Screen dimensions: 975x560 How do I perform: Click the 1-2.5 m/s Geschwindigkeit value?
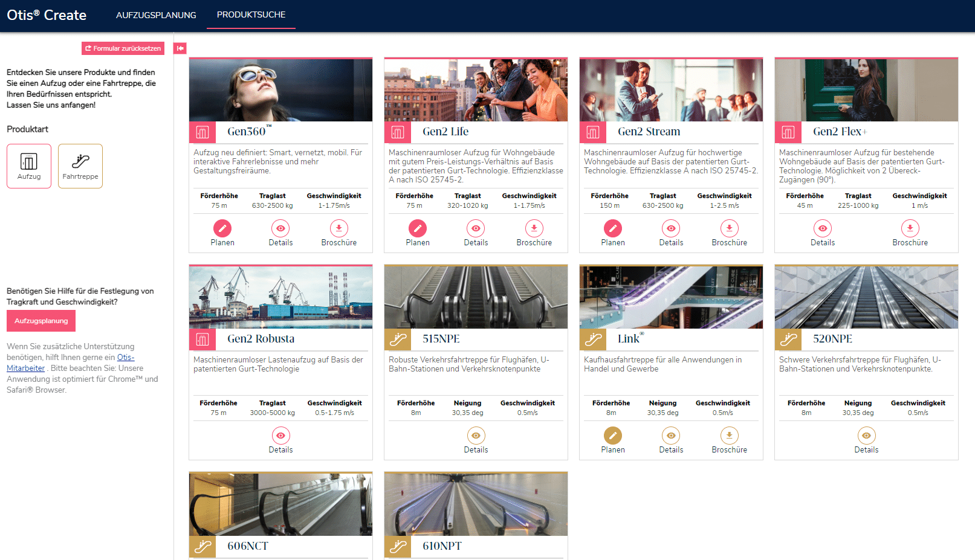[724, 206]
